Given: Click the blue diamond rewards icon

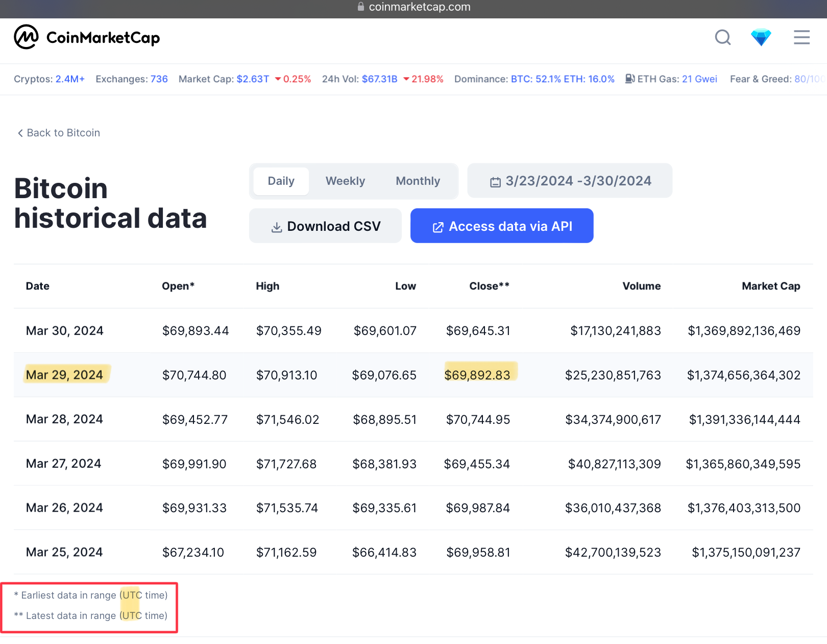Looking at the screenshot, I should point(761,37).
